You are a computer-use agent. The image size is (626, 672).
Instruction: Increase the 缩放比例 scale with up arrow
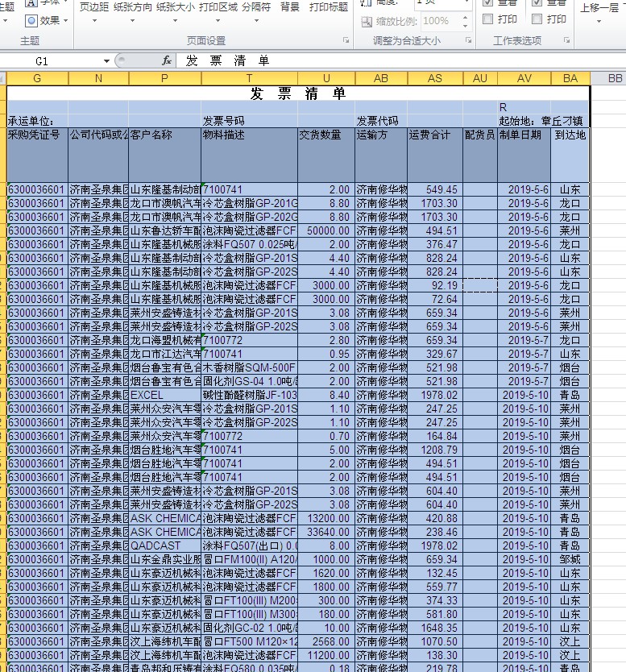[x=466, y=18]
